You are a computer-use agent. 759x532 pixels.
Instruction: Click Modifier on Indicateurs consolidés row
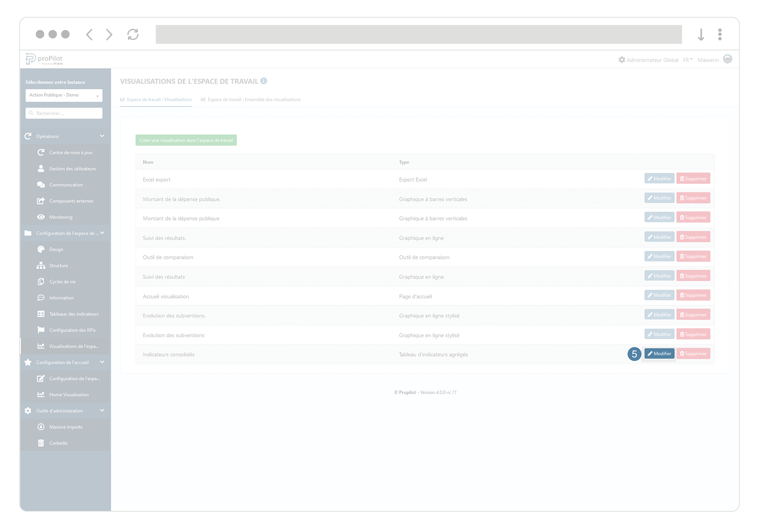tap(659, 353)
